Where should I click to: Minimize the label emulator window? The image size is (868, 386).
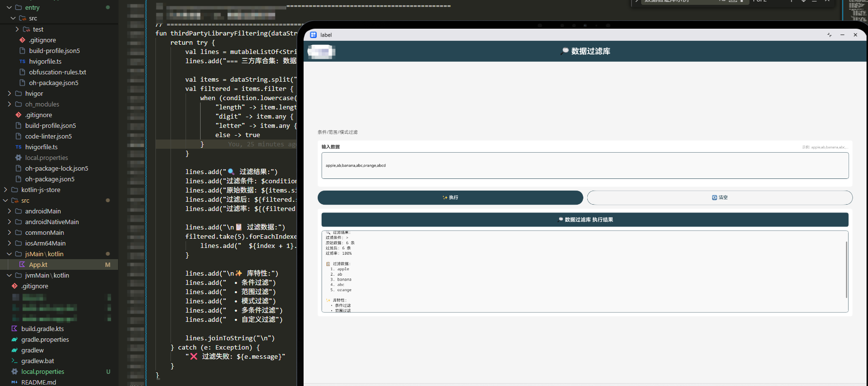842,35
